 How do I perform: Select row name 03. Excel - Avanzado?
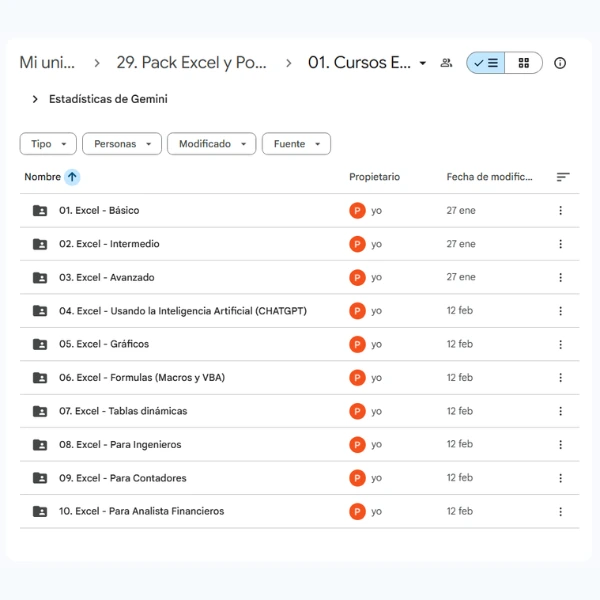click(x=107, y=277)
